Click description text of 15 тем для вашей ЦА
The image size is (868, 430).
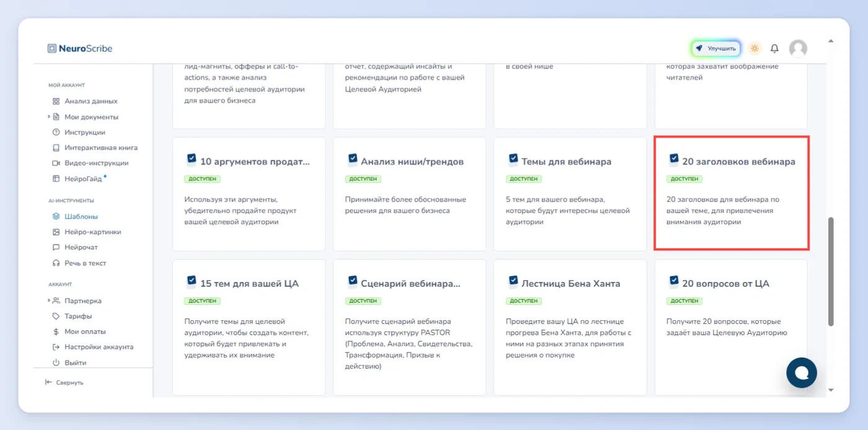[x=247, y=338]
